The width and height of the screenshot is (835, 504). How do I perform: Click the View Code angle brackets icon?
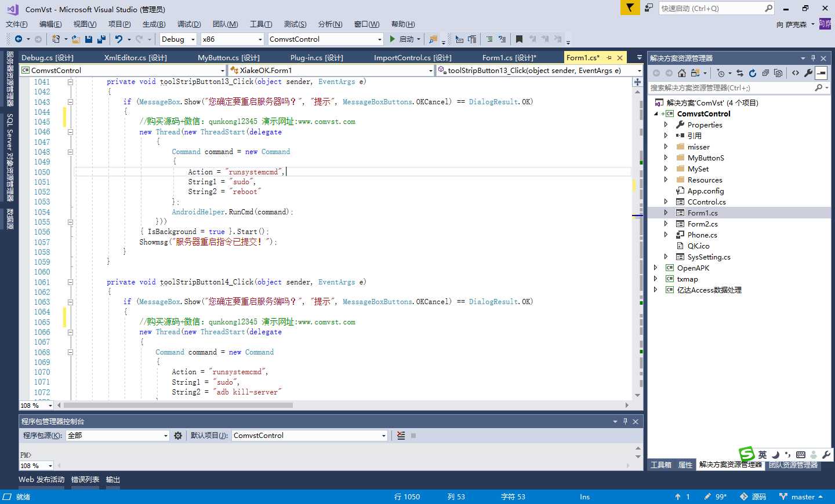point(796,73)
